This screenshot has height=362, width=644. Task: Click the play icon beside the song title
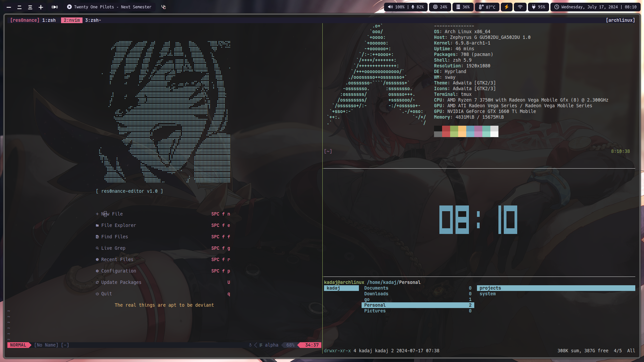[69, 7]
